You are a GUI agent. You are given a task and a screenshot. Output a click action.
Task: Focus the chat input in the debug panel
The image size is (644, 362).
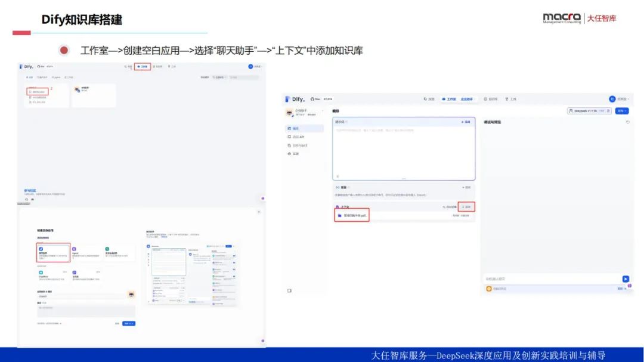552,279
